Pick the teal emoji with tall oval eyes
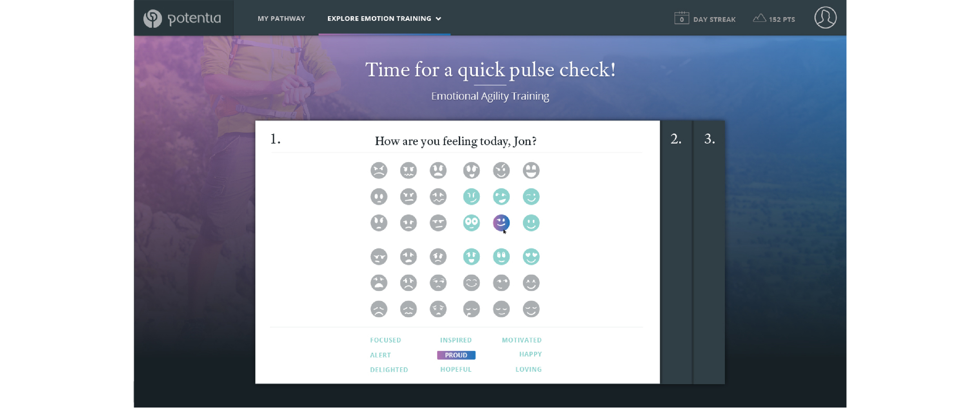The height and width of the screenshot is (410, 980). pyautogui.click(x=501, y=257)
